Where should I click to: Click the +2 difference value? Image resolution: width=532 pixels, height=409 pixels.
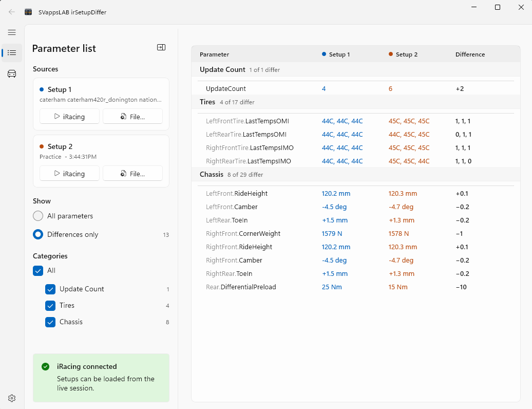460,88
